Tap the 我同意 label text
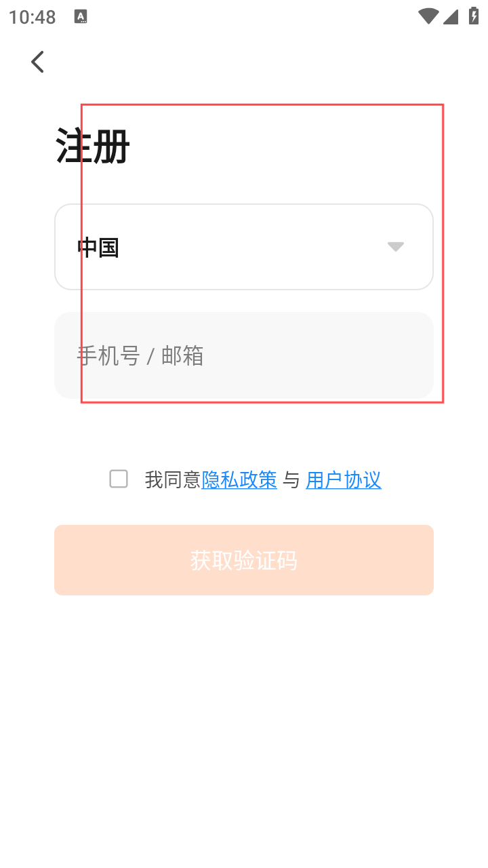Image resolution: width=488 pixels, height=868 pixels. (x=173, y=480)
